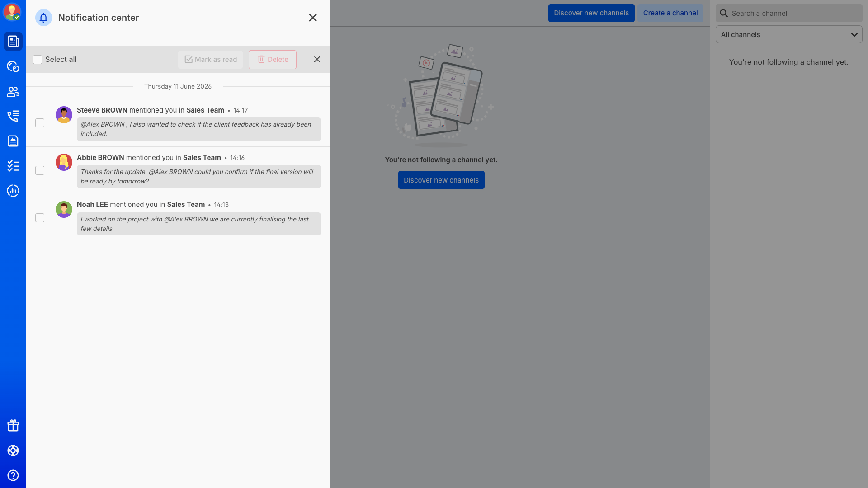Open the call log sidebar icon

[x=13, y=116]
